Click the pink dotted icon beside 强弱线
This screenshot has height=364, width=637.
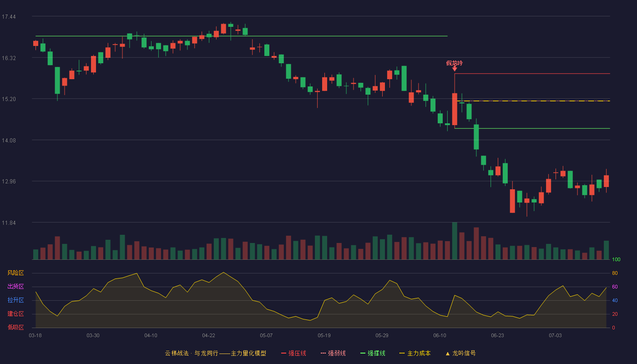point(324,354)
